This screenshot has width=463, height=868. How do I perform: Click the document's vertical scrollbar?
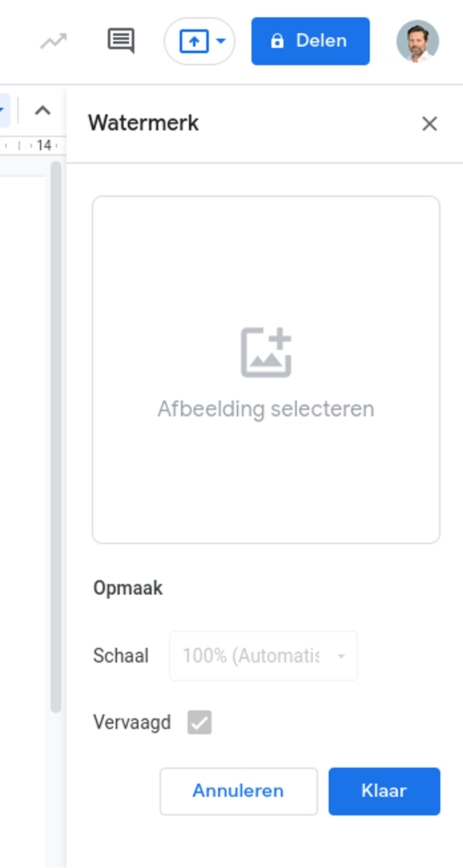click(x=56, y=432)
